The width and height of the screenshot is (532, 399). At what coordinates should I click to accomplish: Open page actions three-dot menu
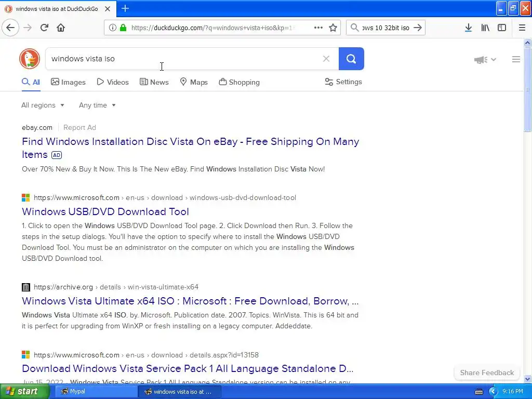tap(318, 28)
